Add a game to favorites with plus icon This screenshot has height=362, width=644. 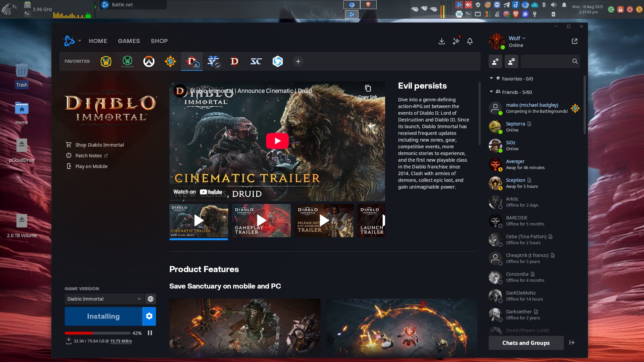(298, 61)
